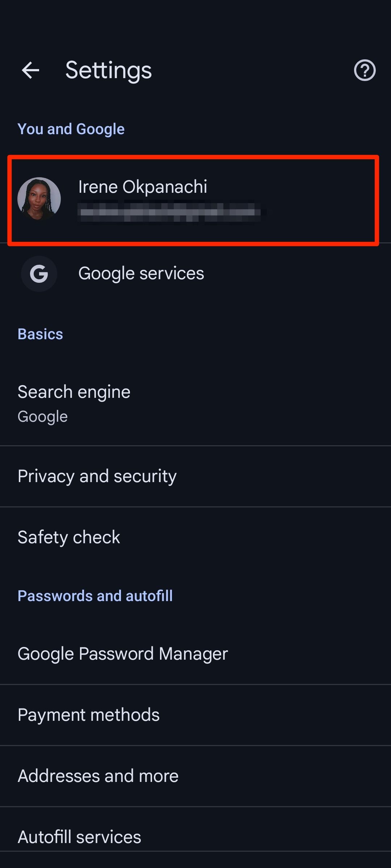The height and width of the screenshot is (868, 391).
Task: Open Google services settings
Action: click(142, 274)
